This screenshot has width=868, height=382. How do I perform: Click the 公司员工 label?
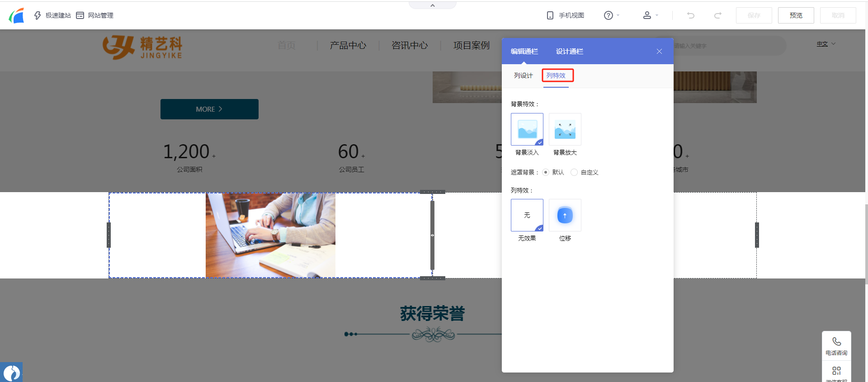[352, 170]
